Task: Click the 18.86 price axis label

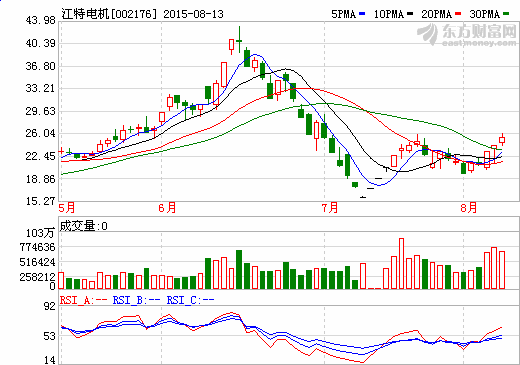Action: pyautogui.click(x=41, y=179)
